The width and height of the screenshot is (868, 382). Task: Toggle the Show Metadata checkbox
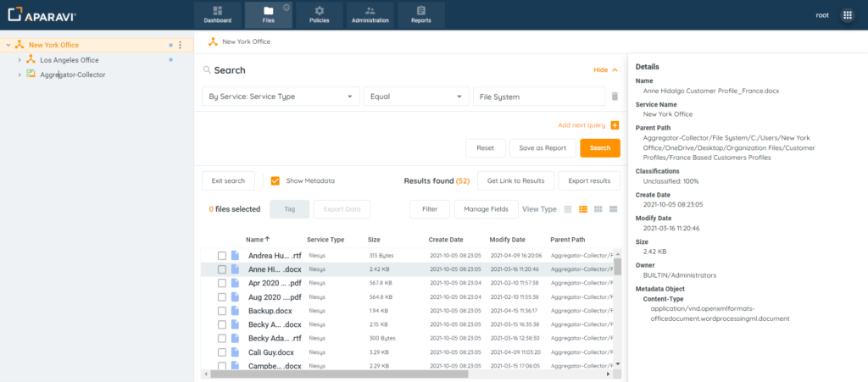[x=275, y=180]
